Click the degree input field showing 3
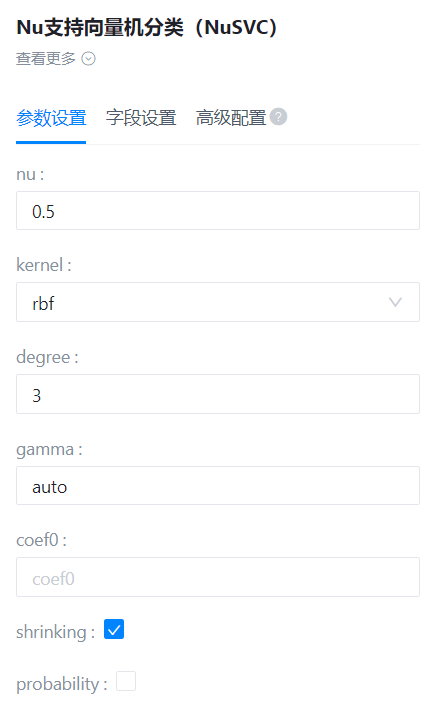 [218, 394]
